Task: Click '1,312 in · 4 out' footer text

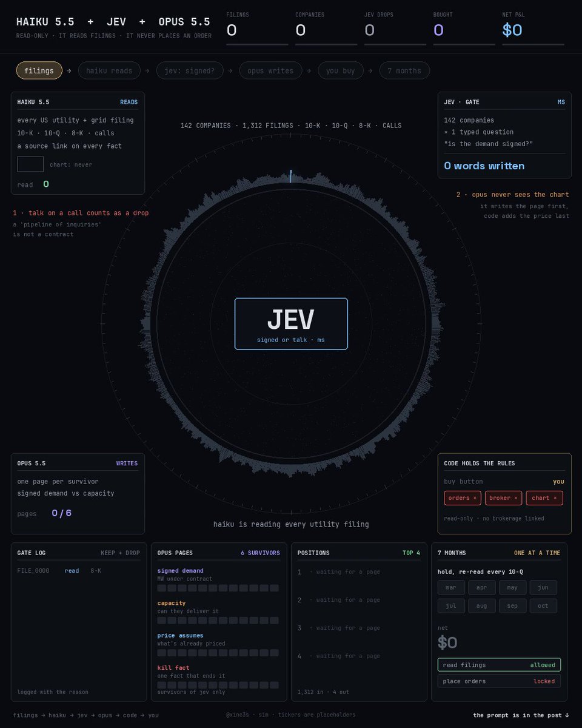Action: pos(323,692)
